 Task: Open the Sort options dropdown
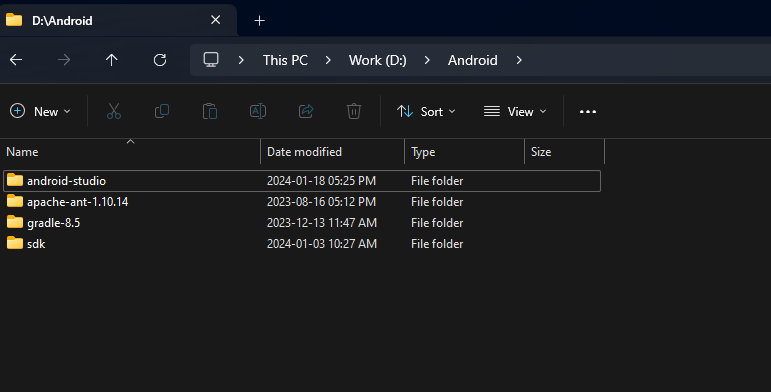click(426, 112)
